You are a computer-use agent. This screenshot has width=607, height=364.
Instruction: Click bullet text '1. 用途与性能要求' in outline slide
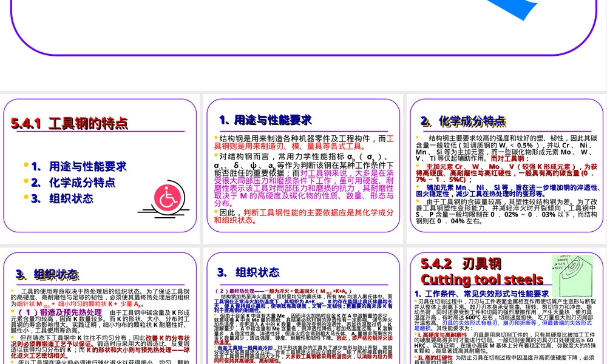coord(79,166)
